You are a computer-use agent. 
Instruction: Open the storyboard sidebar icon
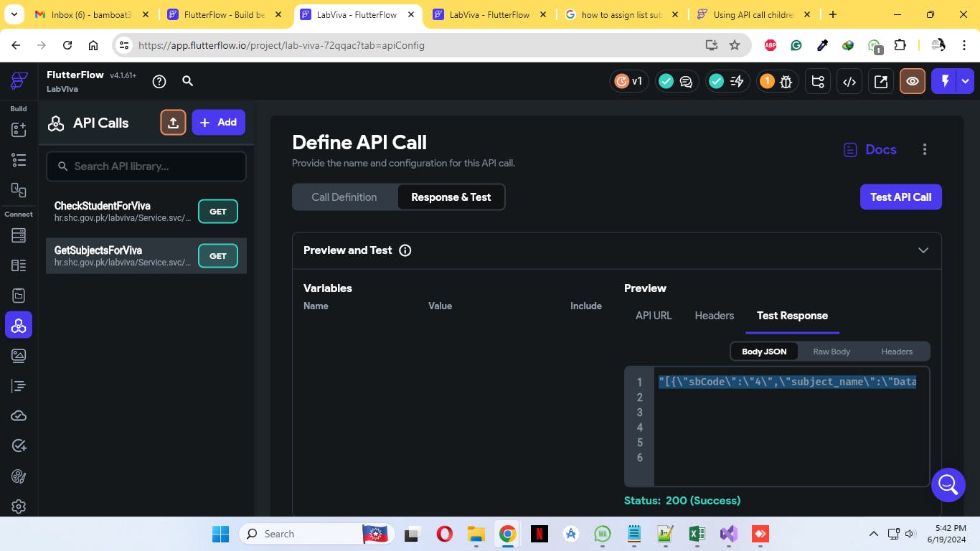19,190
